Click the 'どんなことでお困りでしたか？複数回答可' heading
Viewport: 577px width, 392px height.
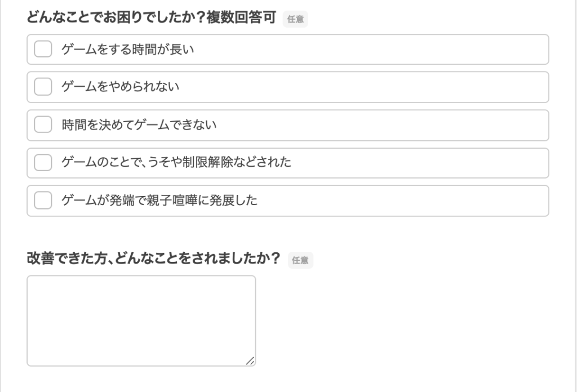pyautogui.click(x=151, y=17)
